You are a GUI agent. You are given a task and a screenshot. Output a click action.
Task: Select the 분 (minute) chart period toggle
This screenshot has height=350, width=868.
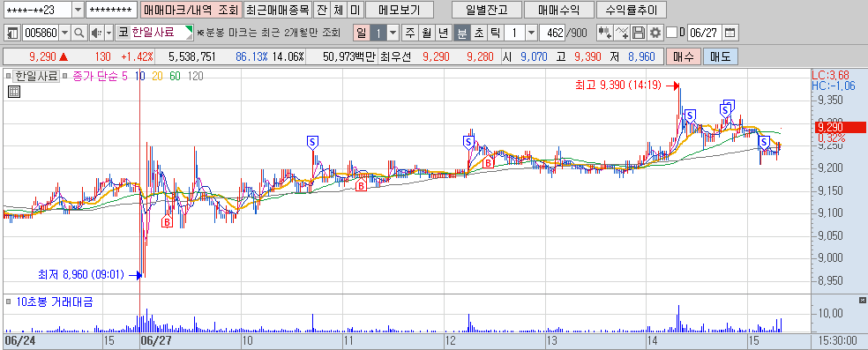460,33
